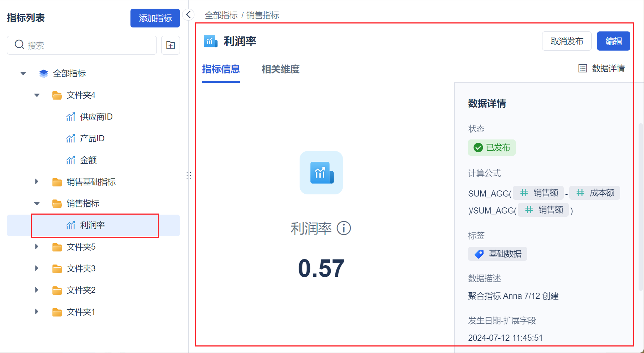Collapse the sidebar with the left chevron

[x=188, y=15]
